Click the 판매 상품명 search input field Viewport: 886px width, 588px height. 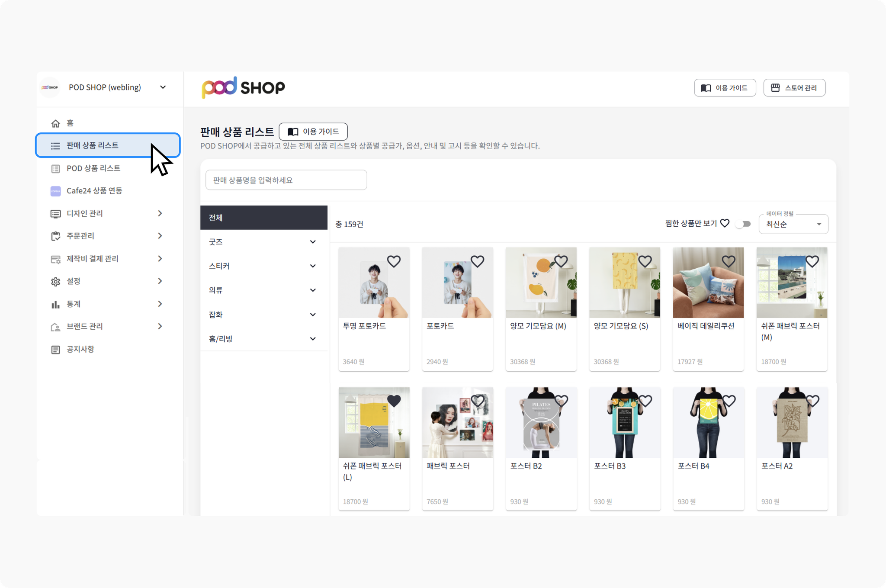286,180
